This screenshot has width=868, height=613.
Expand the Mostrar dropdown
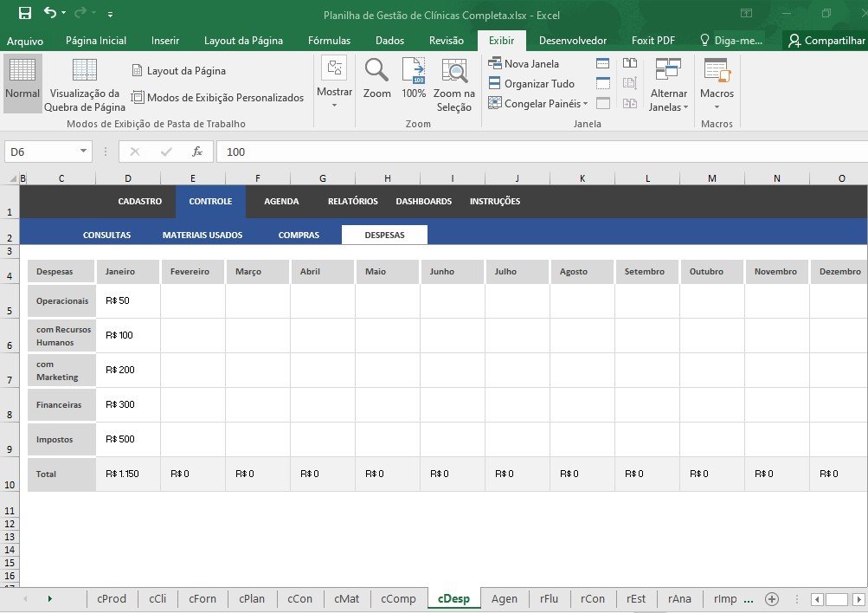pyautogui.click(x=334, y=84)
